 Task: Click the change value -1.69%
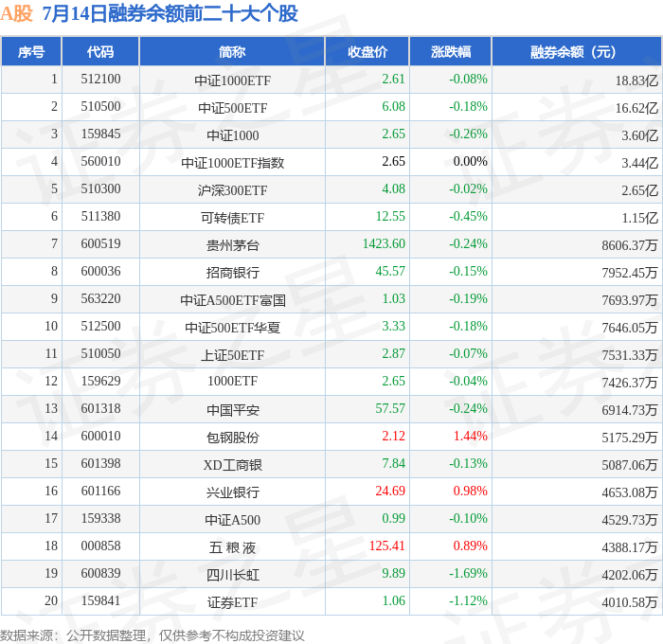tap(468, 574)
